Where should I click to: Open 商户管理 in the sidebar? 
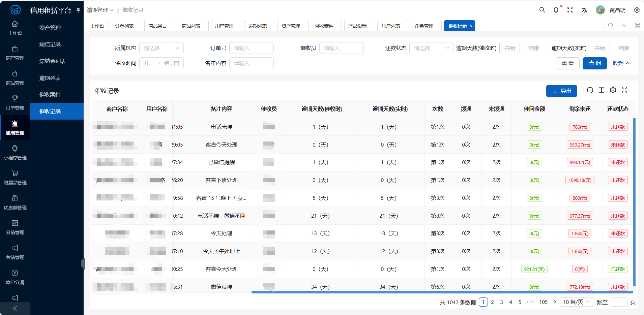point(15,53)
